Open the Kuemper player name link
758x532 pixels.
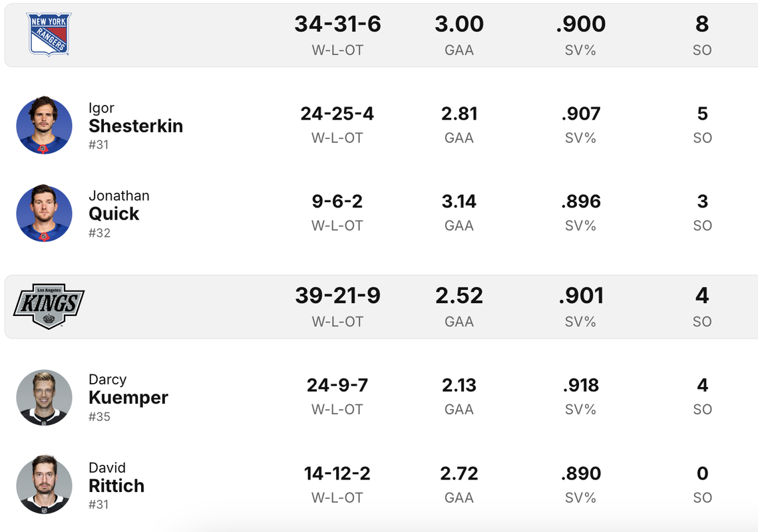(128, 397)
